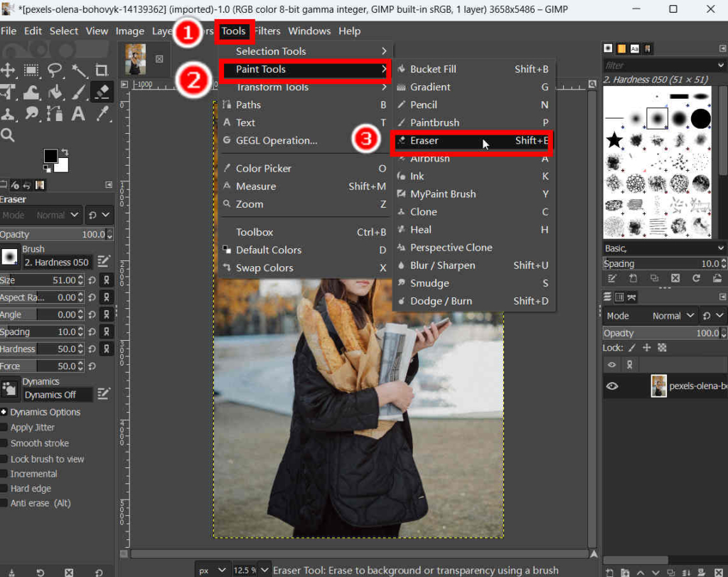Open the Filters menu
728x577 pixels.
[x=267, y=31]
